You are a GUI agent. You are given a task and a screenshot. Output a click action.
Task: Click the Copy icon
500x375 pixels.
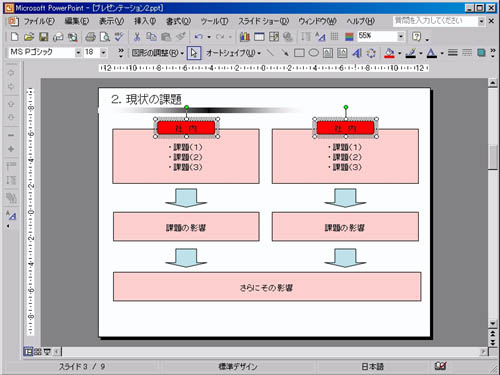151,37
